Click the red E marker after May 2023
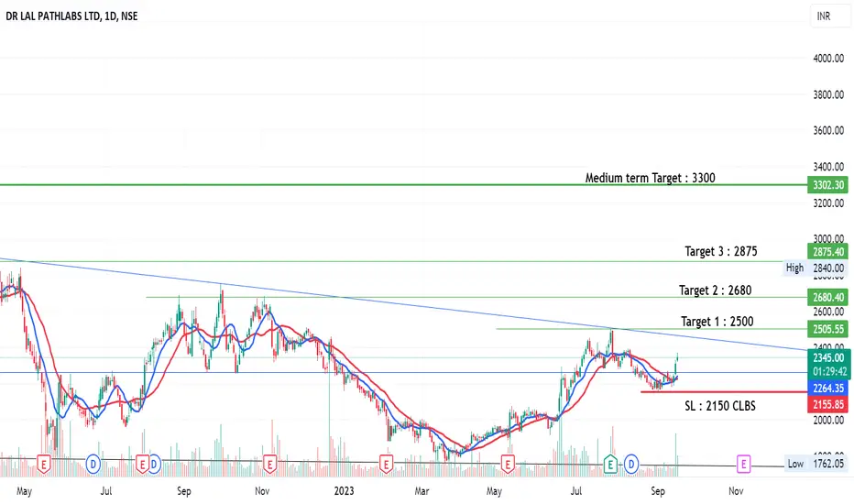 tap(508, 465)
